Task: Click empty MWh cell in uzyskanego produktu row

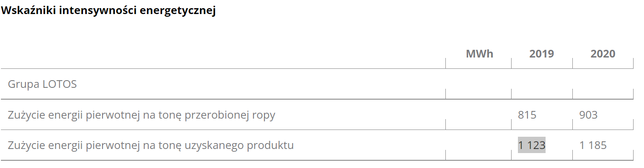Action: point(478,145)
